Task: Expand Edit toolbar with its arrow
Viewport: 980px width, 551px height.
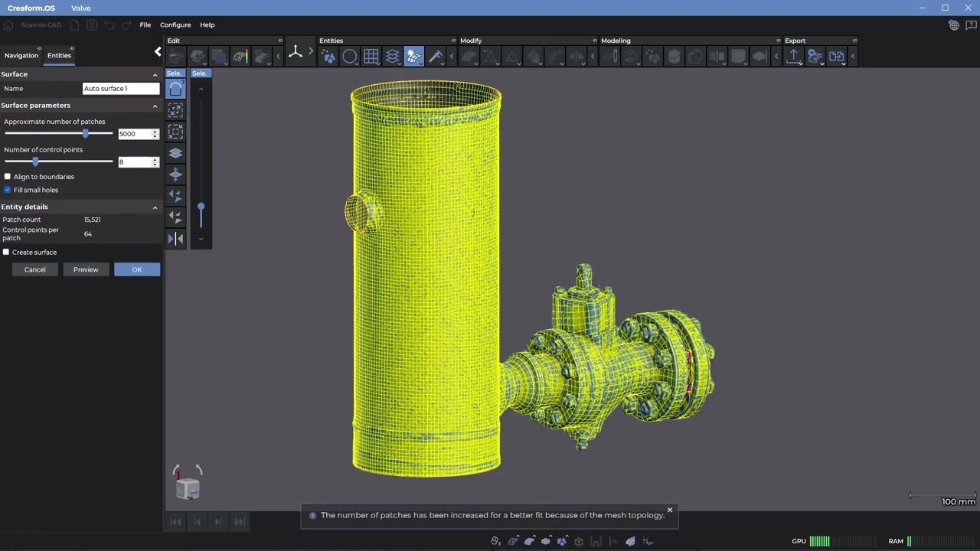Action: (x=278, y=56)
